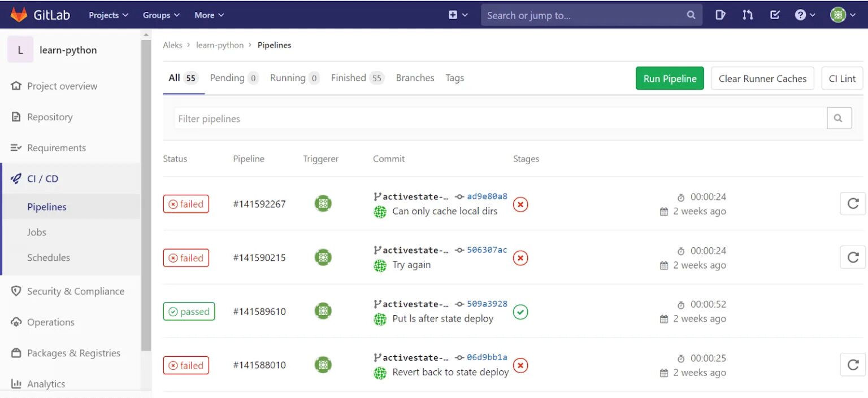Open merge requests icon in top bar
This screenshot has width=868, height=398.
point(748,15)
